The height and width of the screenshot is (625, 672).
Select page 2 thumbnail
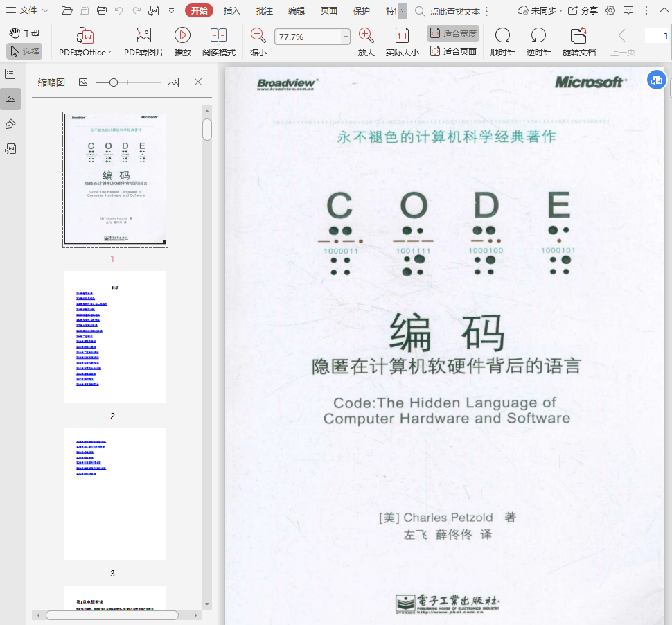point(115,337)
